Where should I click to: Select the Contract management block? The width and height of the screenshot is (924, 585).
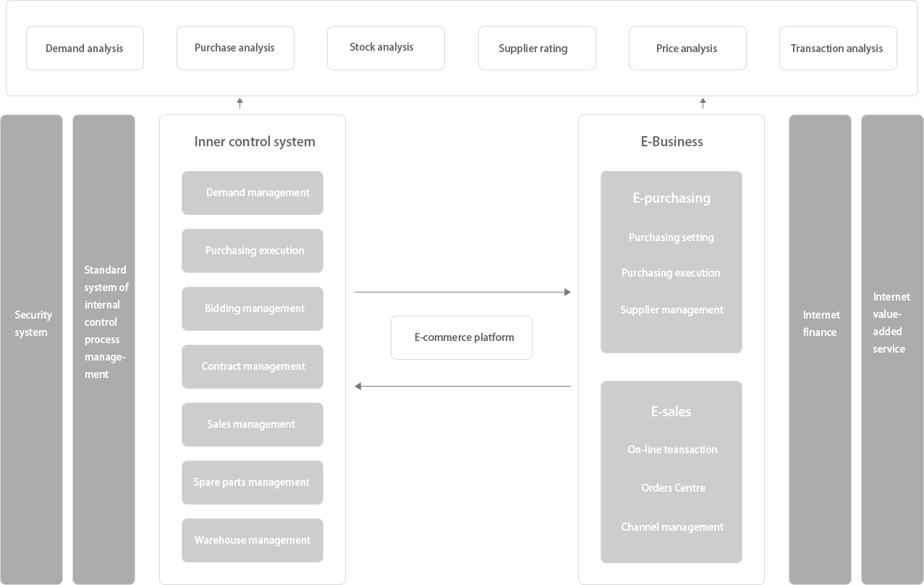coord(253,366)
